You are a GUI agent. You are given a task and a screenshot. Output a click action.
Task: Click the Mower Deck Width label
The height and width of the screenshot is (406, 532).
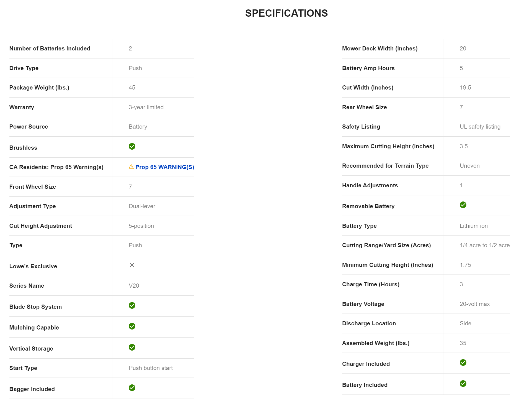click(x=380, y=48)
